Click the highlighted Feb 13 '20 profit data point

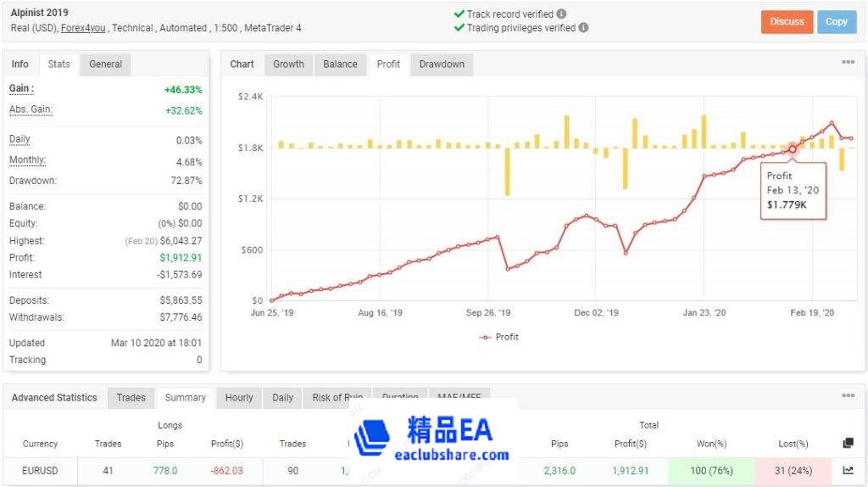[x=793, y=148]
